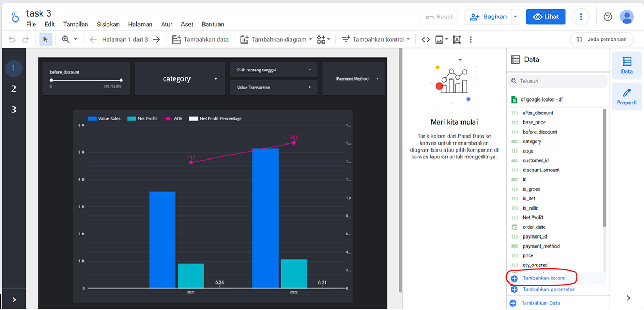Open the Halaman menu

[x=140, y=24]
